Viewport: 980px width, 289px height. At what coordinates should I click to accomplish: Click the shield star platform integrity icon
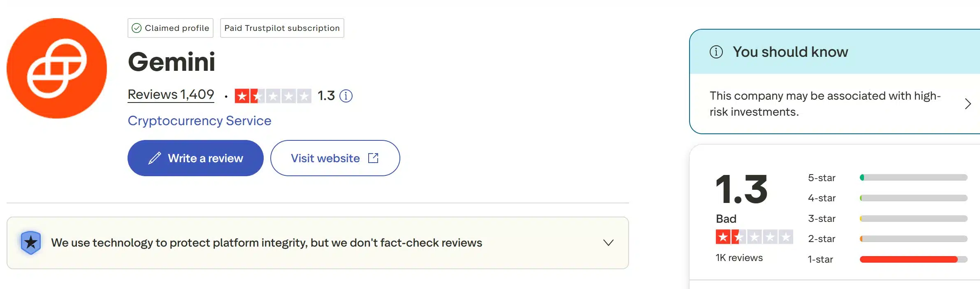31,242
